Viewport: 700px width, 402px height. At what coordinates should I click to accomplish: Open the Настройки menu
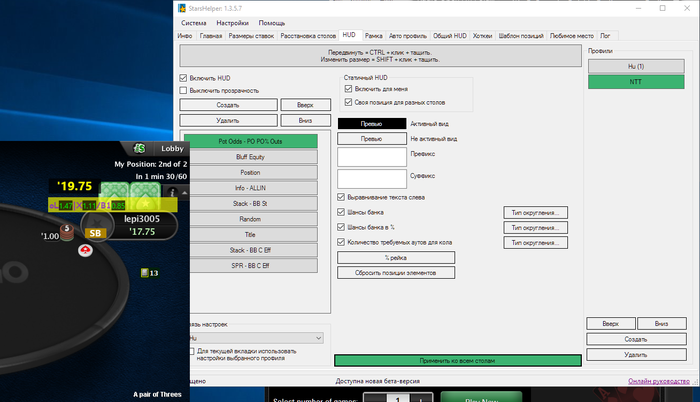coord(232,23)
